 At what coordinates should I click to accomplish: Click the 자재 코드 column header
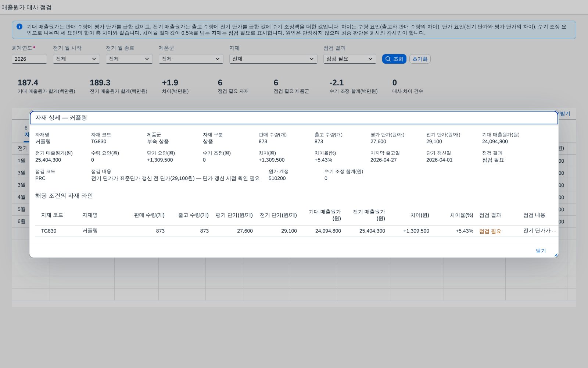click(52, 215)
